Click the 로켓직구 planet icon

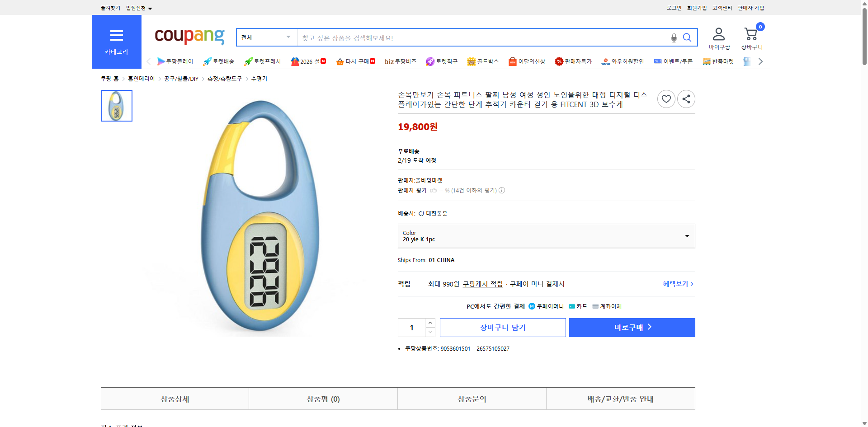click(429, 61)
